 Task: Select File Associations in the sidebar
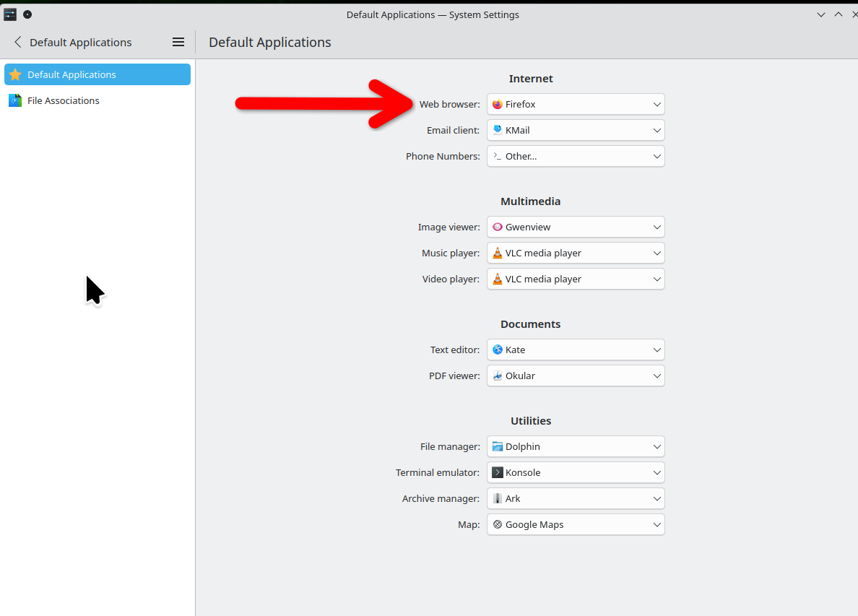(64, 100)
